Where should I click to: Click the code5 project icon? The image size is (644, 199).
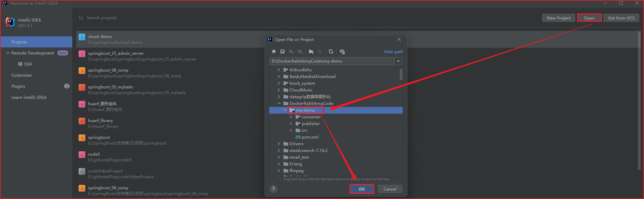(82, 155)
